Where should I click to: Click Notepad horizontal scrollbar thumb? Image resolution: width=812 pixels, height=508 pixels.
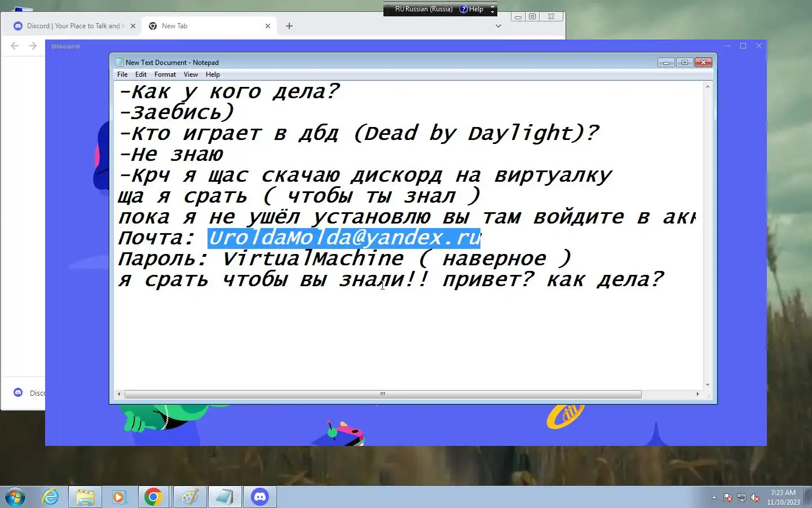click(x=383, y=394)
